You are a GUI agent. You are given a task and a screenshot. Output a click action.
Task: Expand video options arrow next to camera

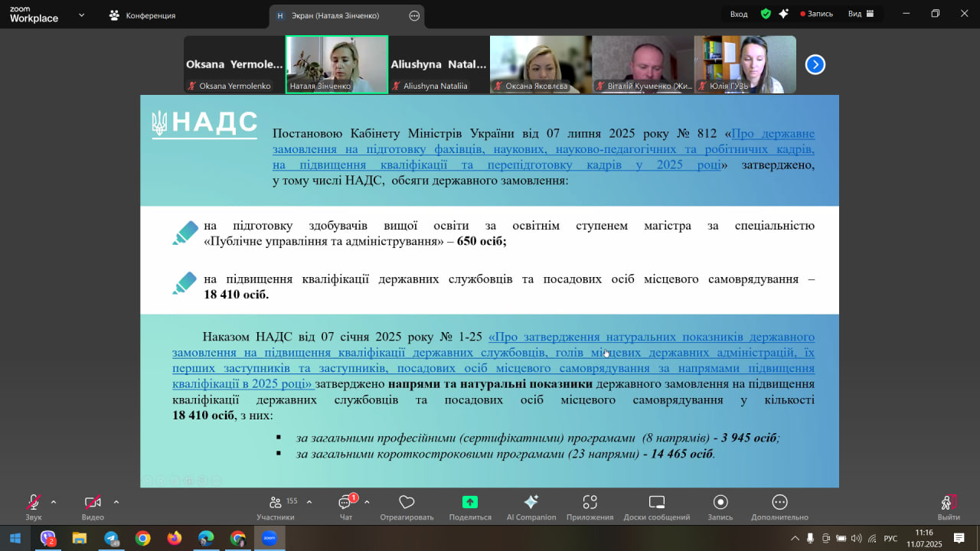click(116, 502)
